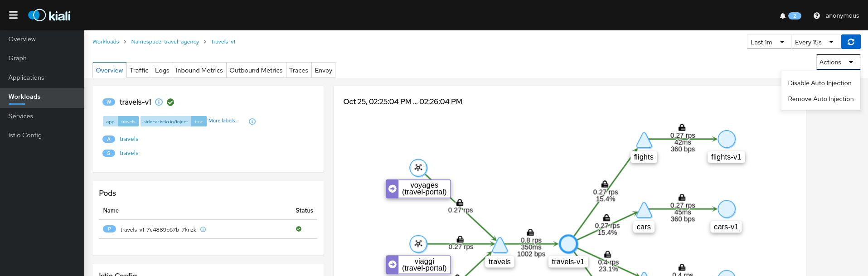Switch to the Inbound Metrics tab

[x=199, y=71]
